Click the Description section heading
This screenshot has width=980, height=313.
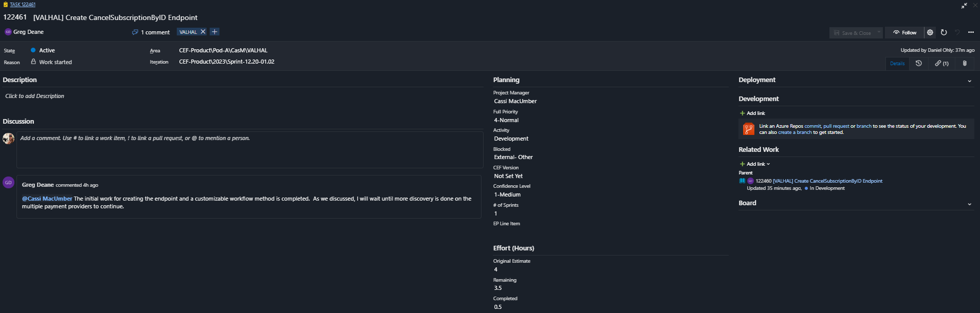click(20, 80)
